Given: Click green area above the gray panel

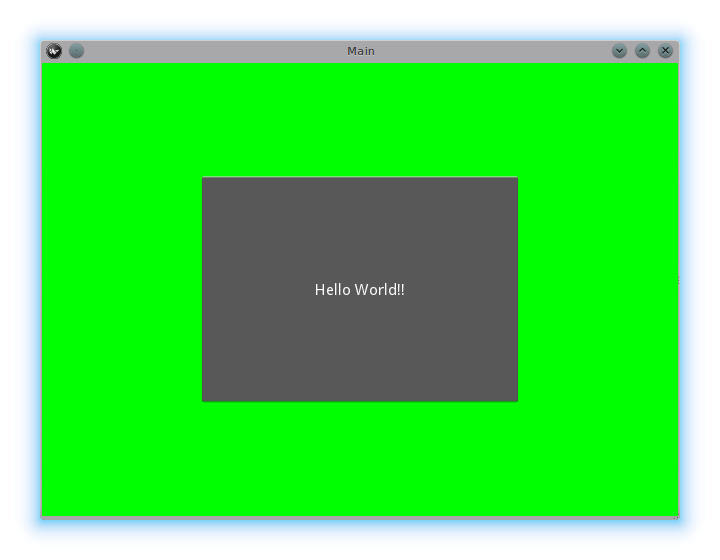Looking at the screenshot, I should (360, 120).
